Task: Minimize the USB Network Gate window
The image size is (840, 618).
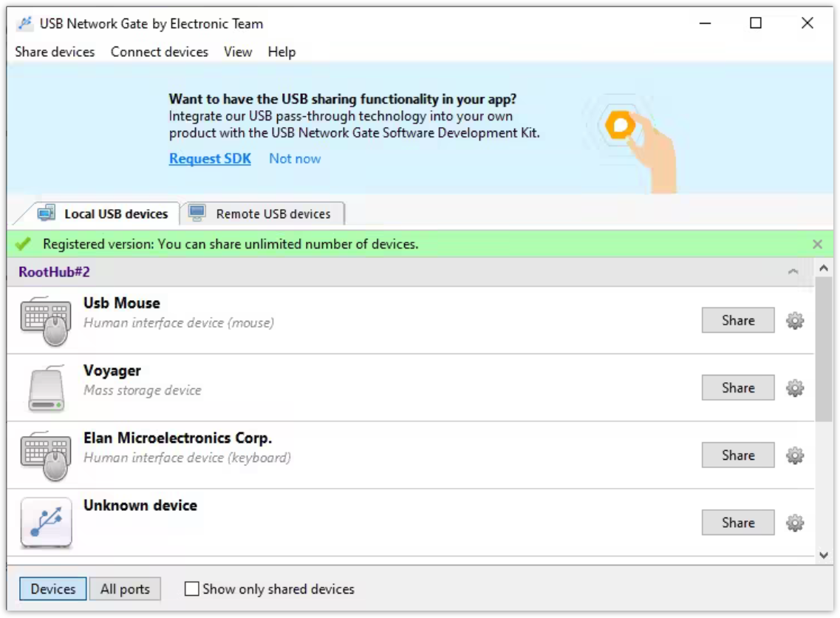Action: (705, 23)
